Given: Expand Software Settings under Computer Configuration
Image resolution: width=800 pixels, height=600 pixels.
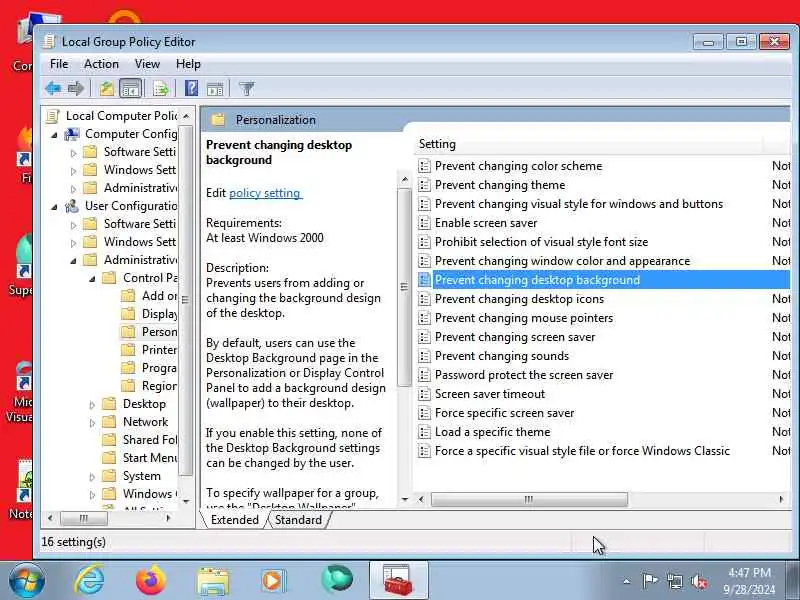Looking at the screenshot, I should pos(73,153).
